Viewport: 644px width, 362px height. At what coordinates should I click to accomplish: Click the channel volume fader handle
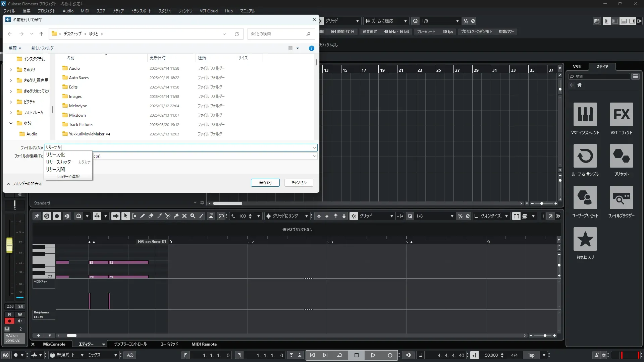(9, 245)
